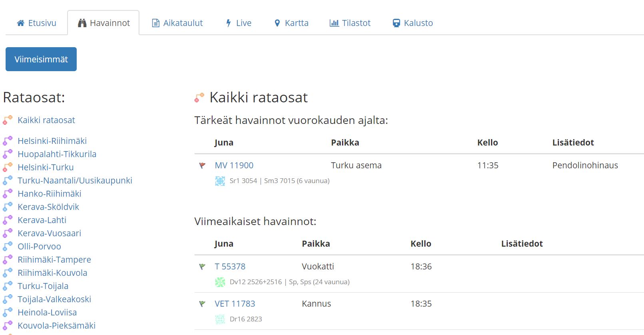
Task: Click the green flag icon beside T 55378
Action: [202, 267]
